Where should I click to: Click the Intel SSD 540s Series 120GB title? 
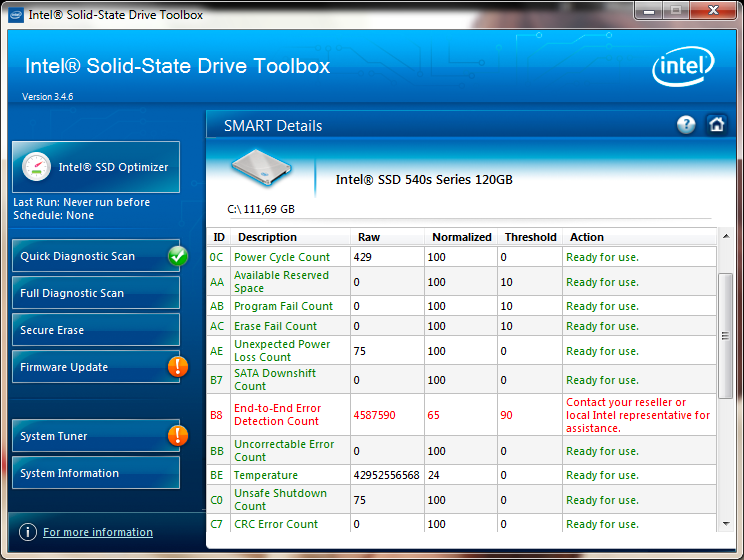(x=424, y=179)
